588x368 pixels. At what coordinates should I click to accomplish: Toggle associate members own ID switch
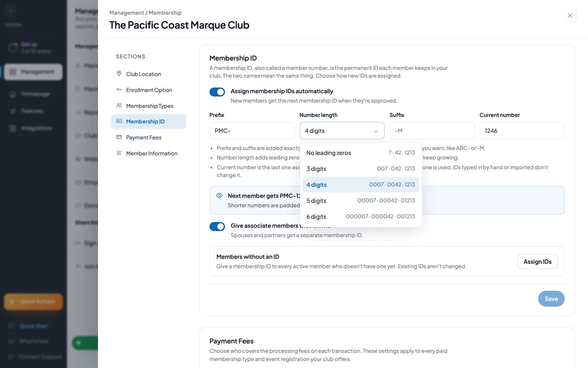point(217,227)
